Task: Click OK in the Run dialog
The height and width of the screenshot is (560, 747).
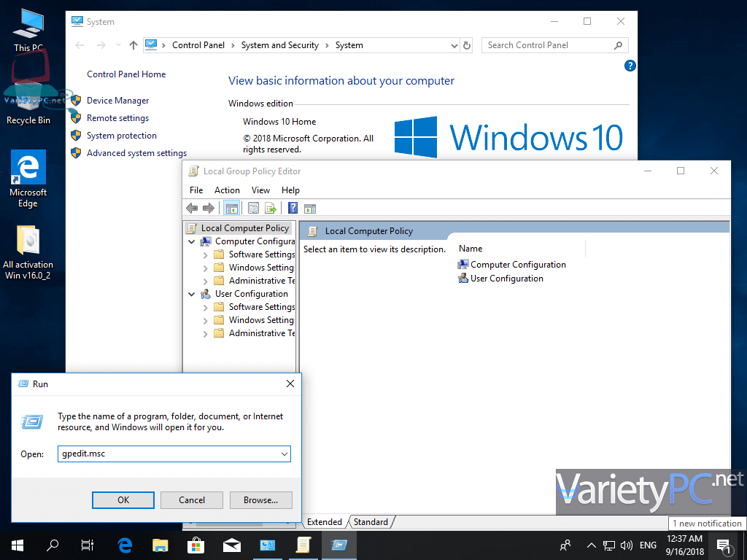Action: (123, 500)
